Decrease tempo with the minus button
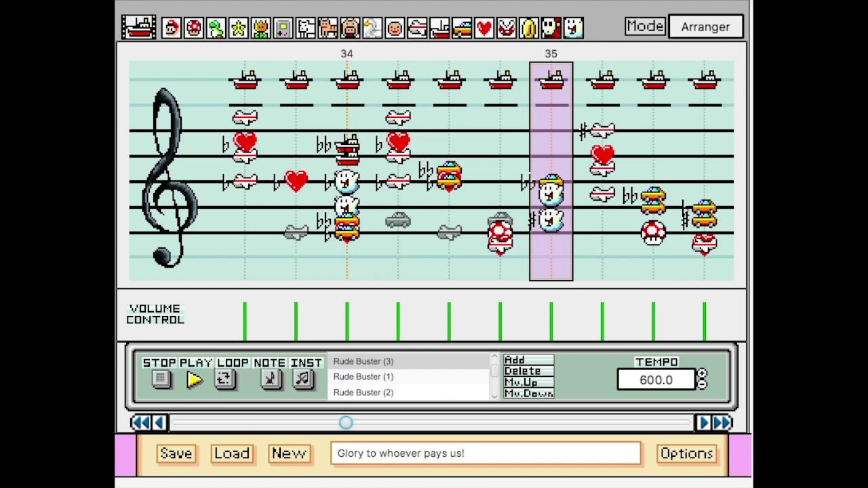 click(702, 384)
